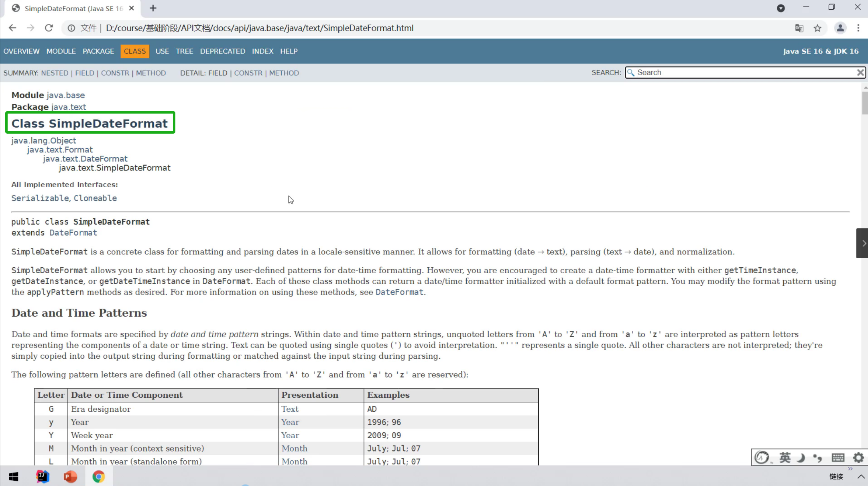Toggle IME English/Chinese mode button
Viewport: 868px width, 486px height.
785,458
